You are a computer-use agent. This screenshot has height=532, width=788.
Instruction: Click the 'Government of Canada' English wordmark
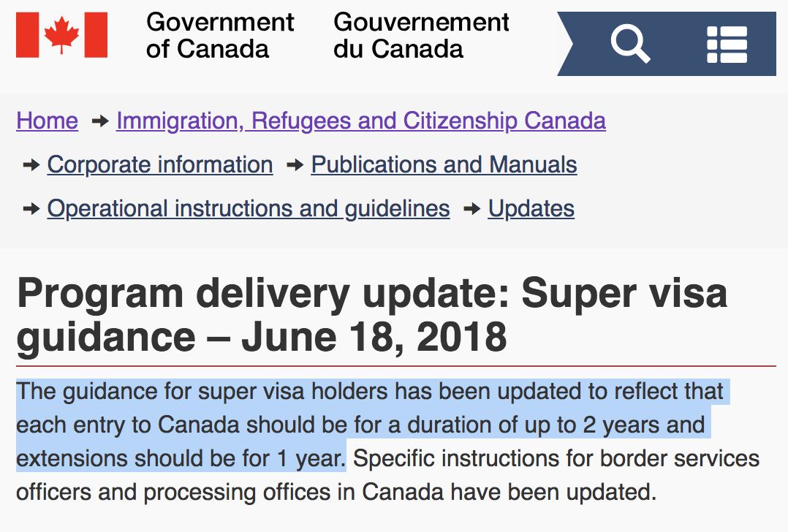219,35
